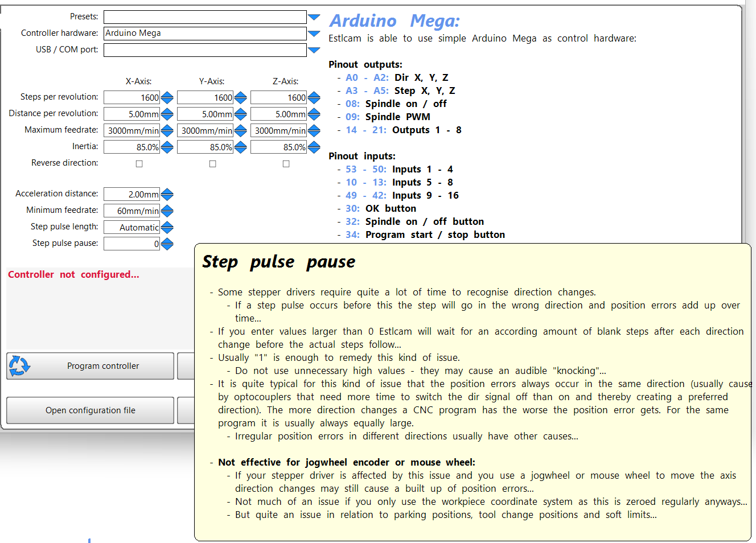Screen dimensions: 756x543
Task: Adjust X-Axis distance per revolution stepper
Action: click(167, 114)
